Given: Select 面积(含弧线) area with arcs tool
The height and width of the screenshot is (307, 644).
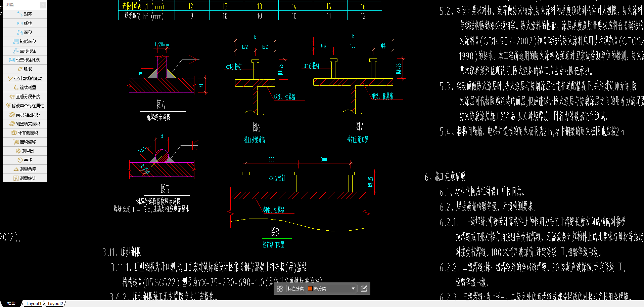Looking at the screenshot, I should pyautogui.click(x=25, y=115).
